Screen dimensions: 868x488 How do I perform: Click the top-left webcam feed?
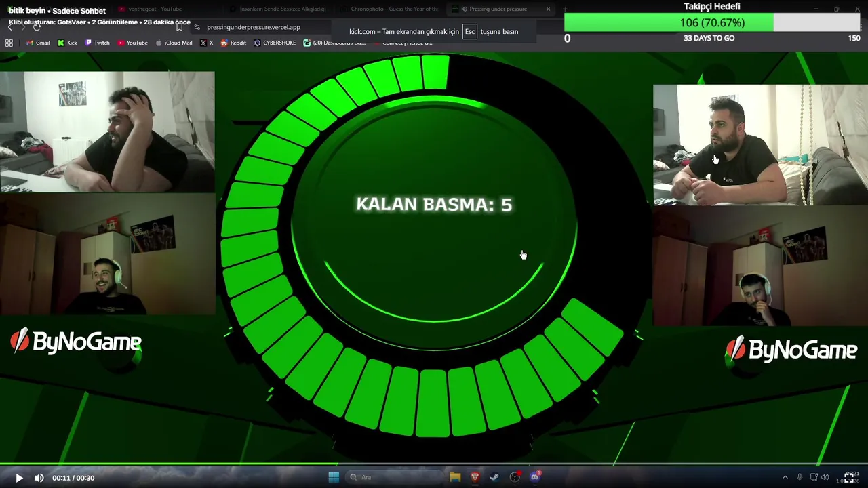107,131
